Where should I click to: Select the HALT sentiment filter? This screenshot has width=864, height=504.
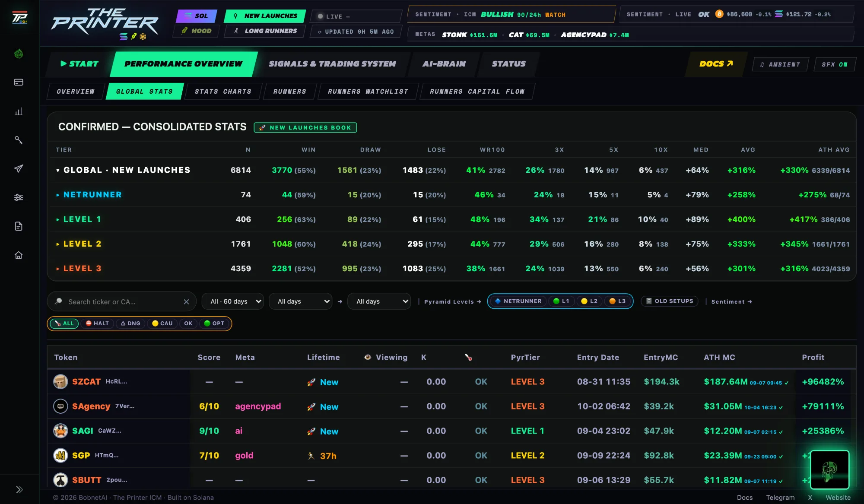pos(97,323)
